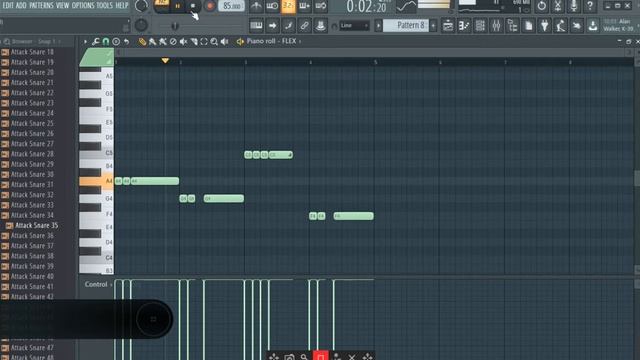Click the save-as-new-version scissors icon
640x360 pixels.
click(x=558, y=6)
